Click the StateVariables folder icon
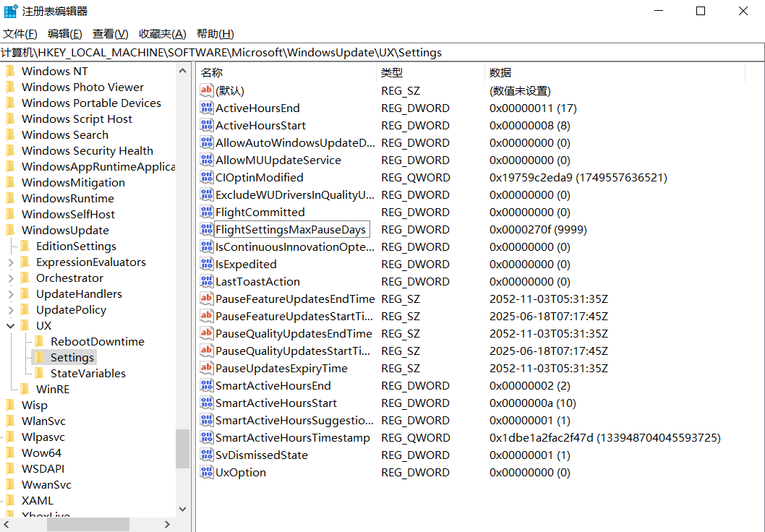The image size is (765, 532). [39, 374]
